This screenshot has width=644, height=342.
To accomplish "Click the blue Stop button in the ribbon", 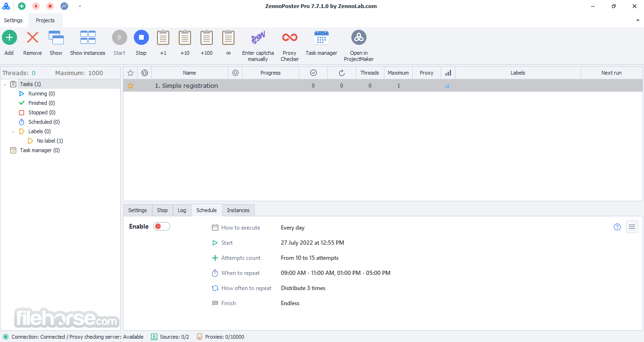I will click(141, 43).
